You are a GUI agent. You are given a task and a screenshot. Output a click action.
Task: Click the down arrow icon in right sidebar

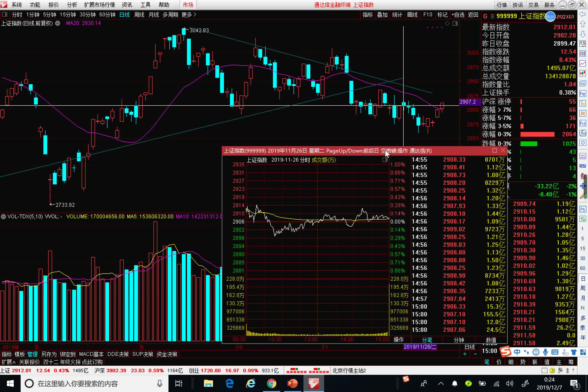[x=583, y=34]
